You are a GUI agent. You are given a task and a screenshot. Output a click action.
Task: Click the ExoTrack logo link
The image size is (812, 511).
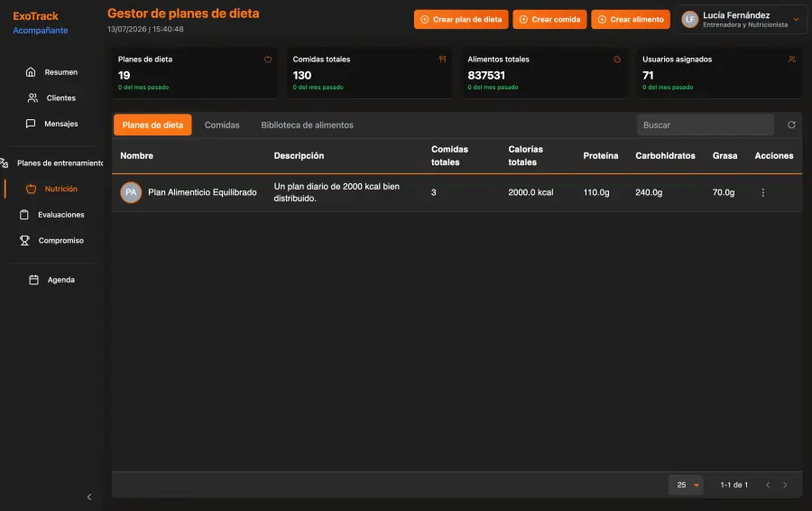[x=35, y=16]
